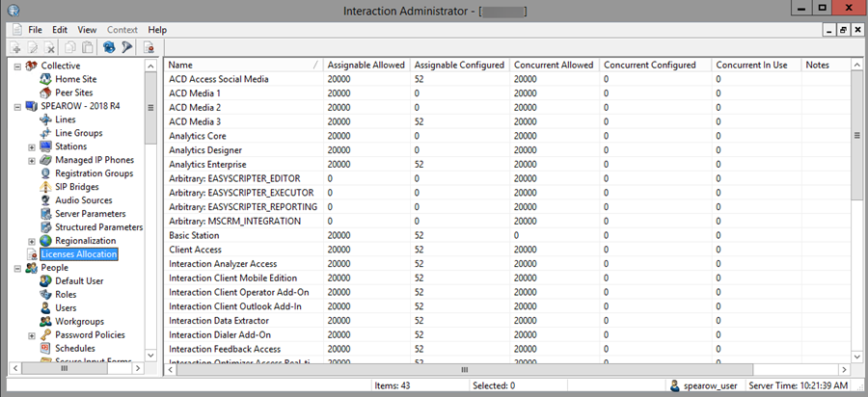
Task: Select the Basic Station license row
Action: click(x=506, y=235)
